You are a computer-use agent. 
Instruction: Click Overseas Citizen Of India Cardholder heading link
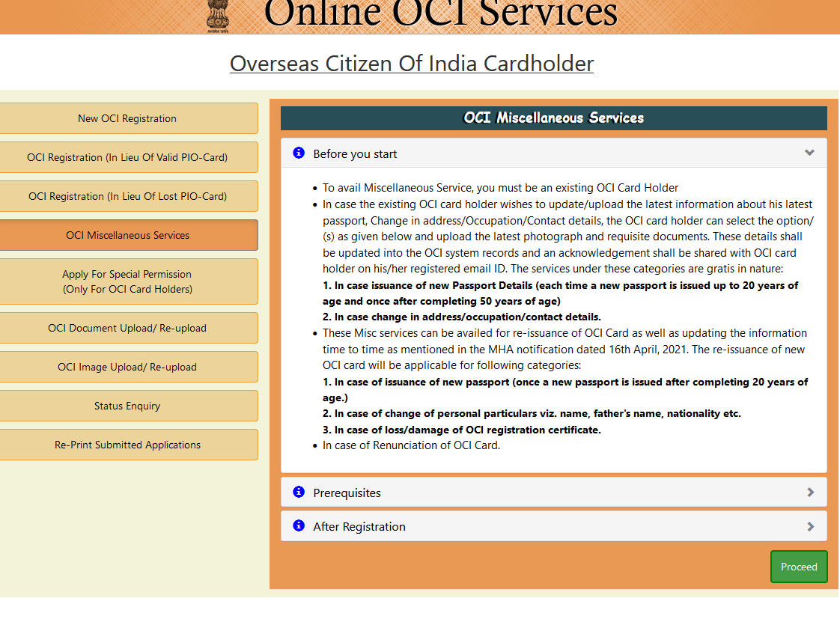pos(412,64)
